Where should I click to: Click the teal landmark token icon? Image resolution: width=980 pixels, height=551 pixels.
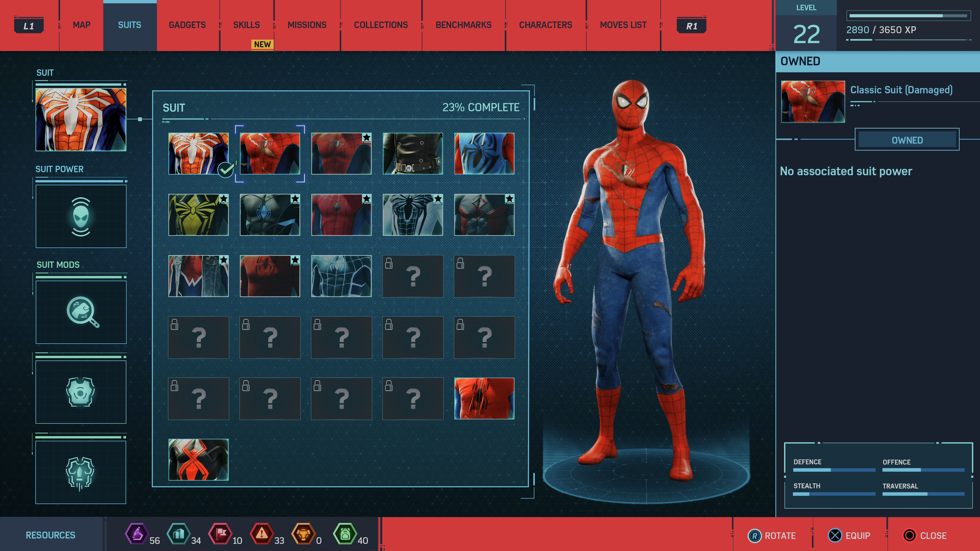coord(178,533)
